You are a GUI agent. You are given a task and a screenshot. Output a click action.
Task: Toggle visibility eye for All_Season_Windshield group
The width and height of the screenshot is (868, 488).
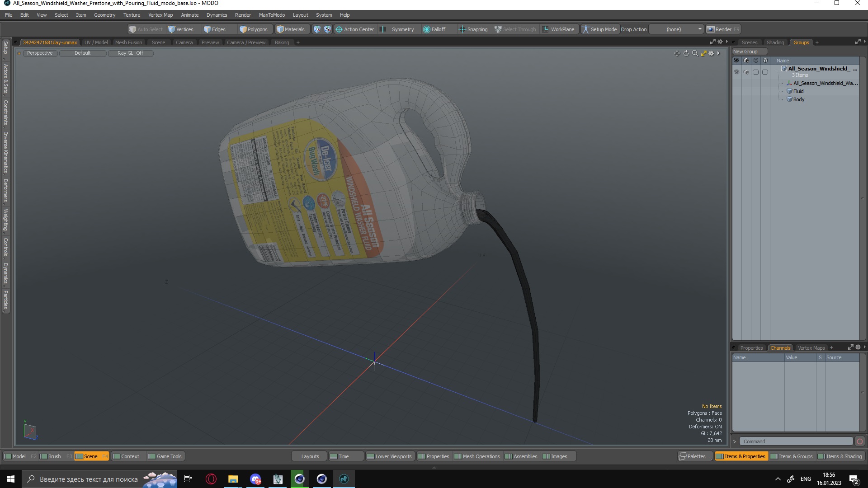tap(736, 72)
